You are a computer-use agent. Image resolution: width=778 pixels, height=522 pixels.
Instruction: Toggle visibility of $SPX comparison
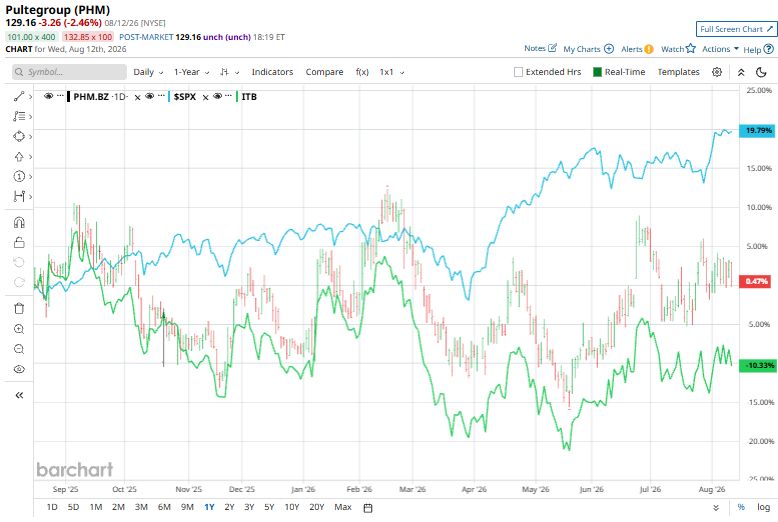(x=149, y=96)
